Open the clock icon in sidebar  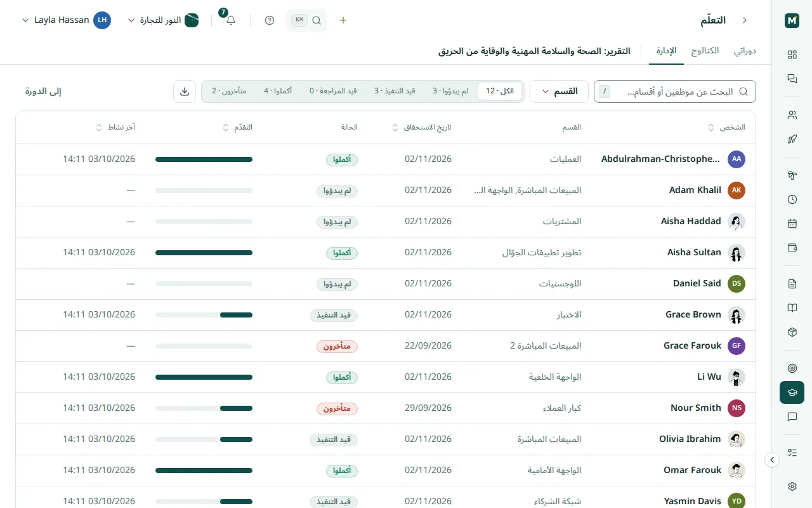pyautogui.click(x=792, y=199)
